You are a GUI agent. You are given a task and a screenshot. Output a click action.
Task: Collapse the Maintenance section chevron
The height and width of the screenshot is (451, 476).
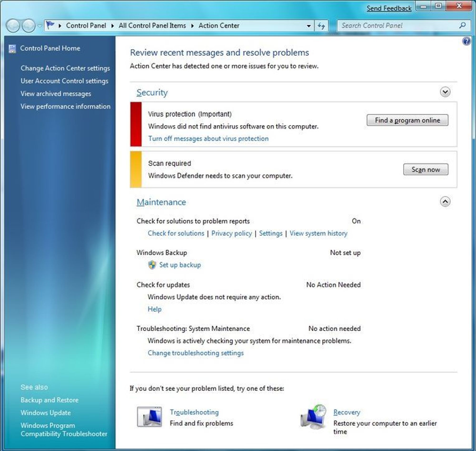pyautogui.click(x=445, y=202)
